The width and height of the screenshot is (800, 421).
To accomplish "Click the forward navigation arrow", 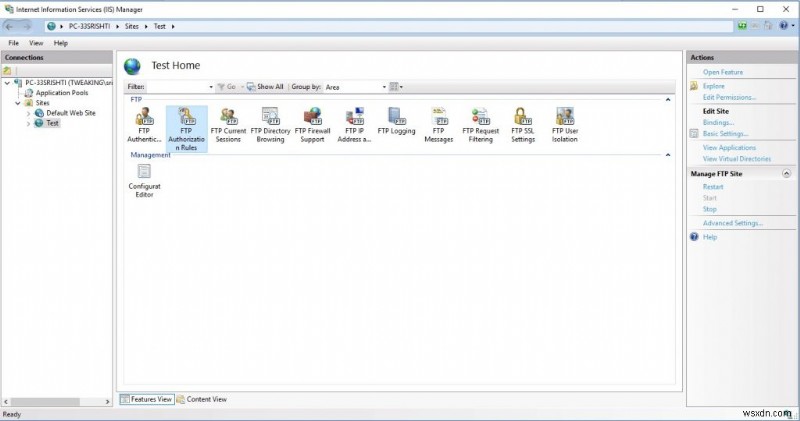I will pos(27,26).
